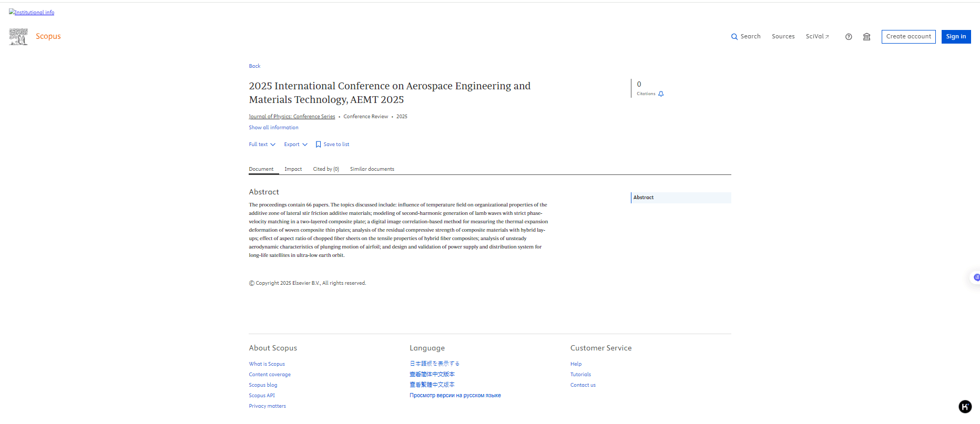This screenshot has height=424, width=980.
Task: Switch to the Impact tab
Action: click(293, 169)
